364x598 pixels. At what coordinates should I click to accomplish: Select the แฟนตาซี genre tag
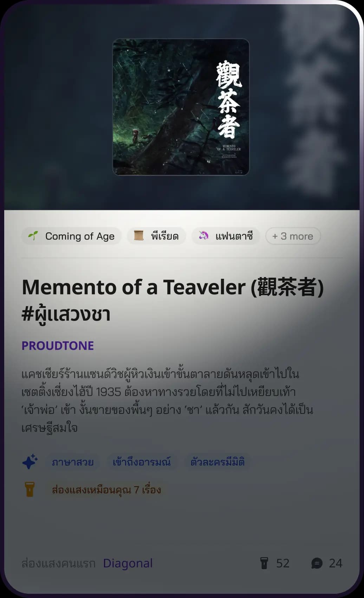click(x=226, y=236)
